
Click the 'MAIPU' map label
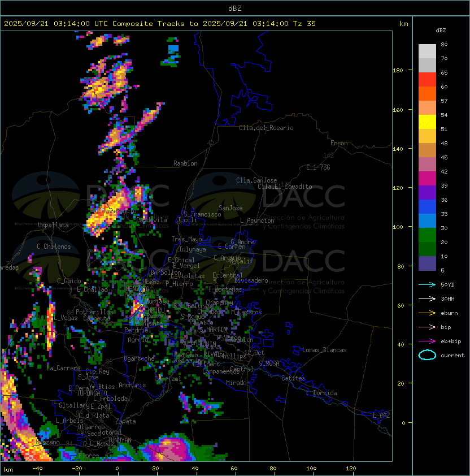(x=156, y=310)
